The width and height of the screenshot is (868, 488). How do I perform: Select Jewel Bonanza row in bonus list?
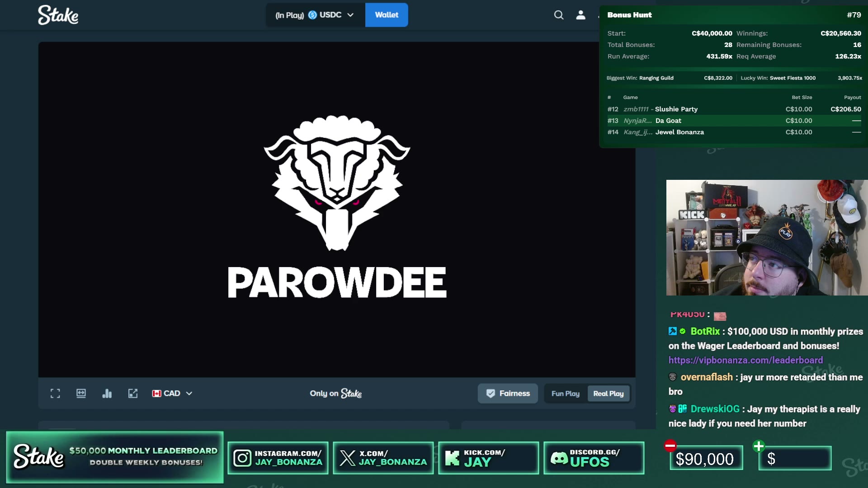(734, 132)
